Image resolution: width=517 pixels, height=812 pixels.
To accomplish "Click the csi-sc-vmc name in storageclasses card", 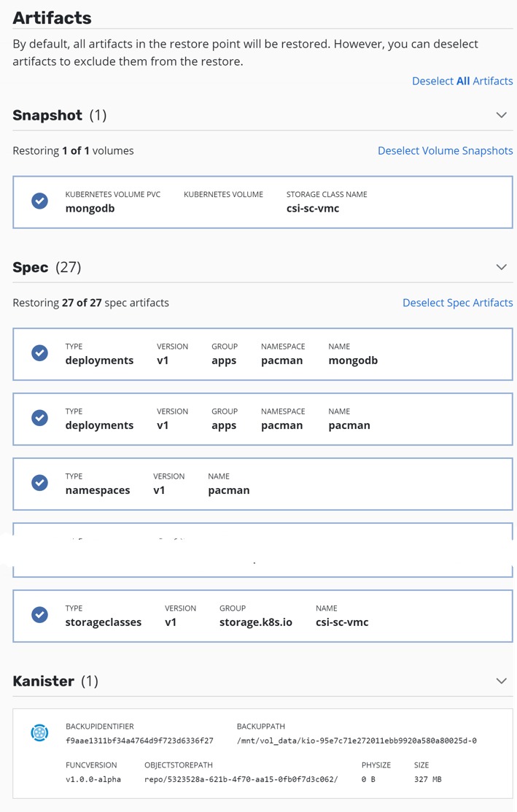I will (342, 622).
